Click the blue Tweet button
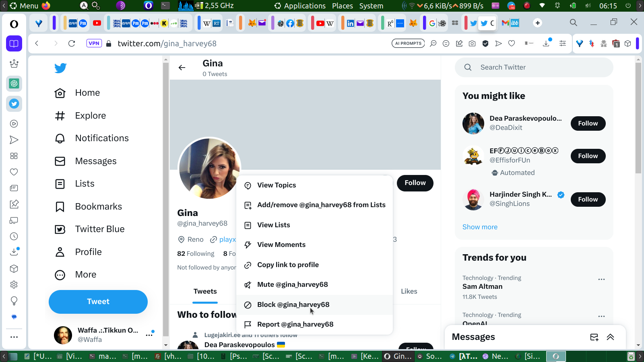Image resolution: width=644 pixels, height=362 pixels. (98, 302)
